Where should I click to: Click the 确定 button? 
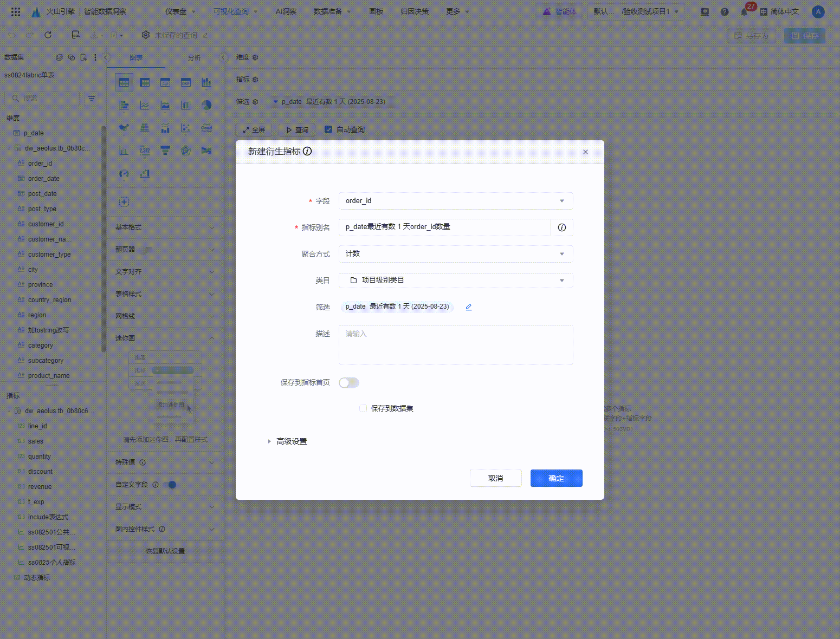(x=556, y=478)
